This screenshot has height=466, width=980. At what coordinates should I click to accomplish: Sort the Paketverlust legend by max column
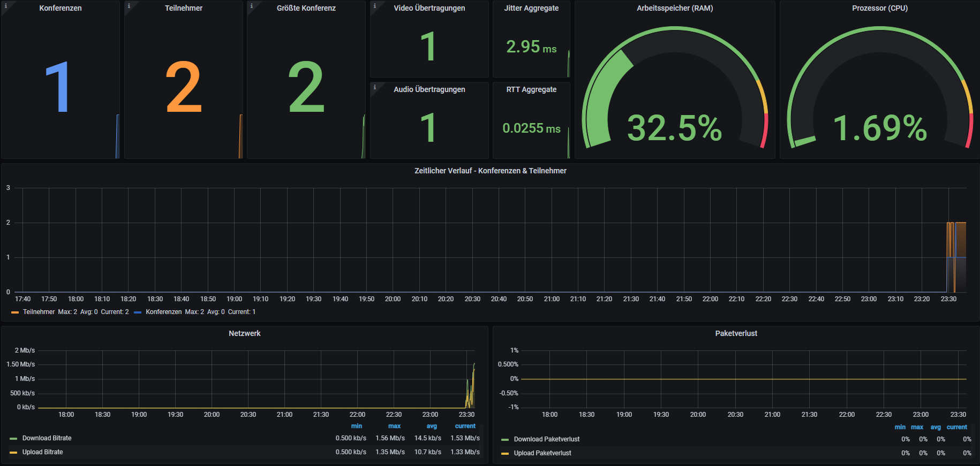917,427
